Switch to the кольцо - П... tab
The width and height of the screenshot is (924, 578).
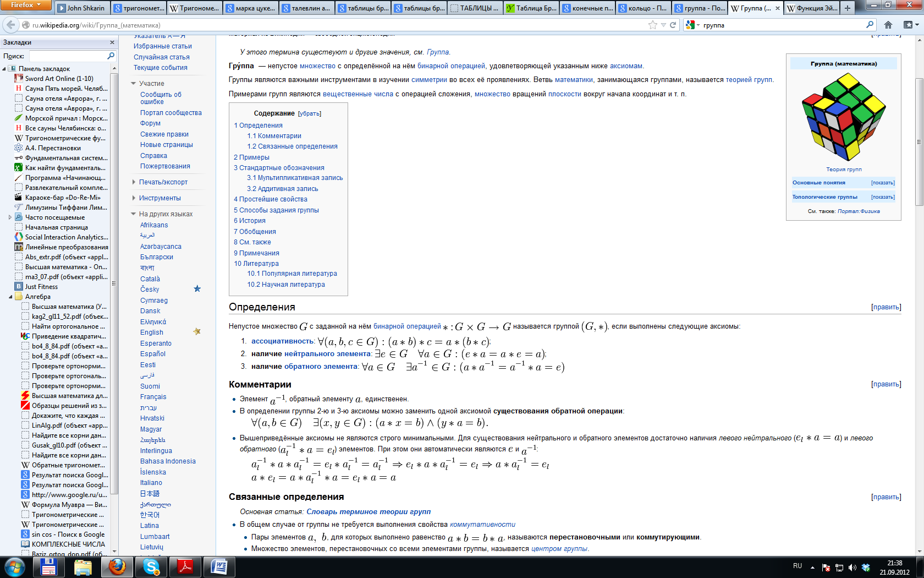(x=643, y=8)
